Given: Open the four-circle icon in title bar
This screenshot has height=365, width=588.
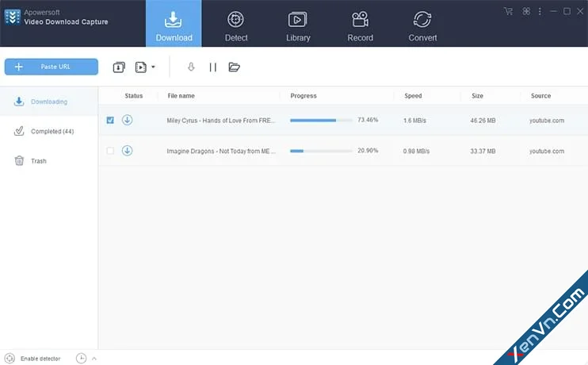Looking at the screenshot, I should point(526,11).
